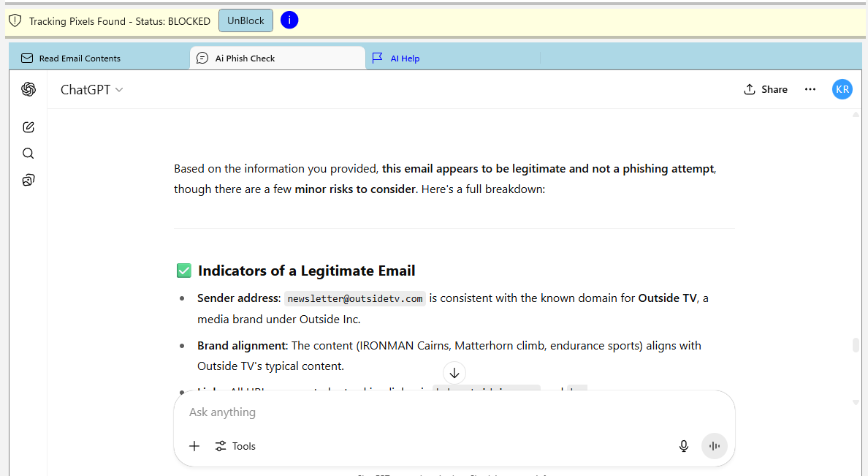Start voice mode with the waveform icon
Viewport: 868px width, 476px height.
(x=714, y=446)
